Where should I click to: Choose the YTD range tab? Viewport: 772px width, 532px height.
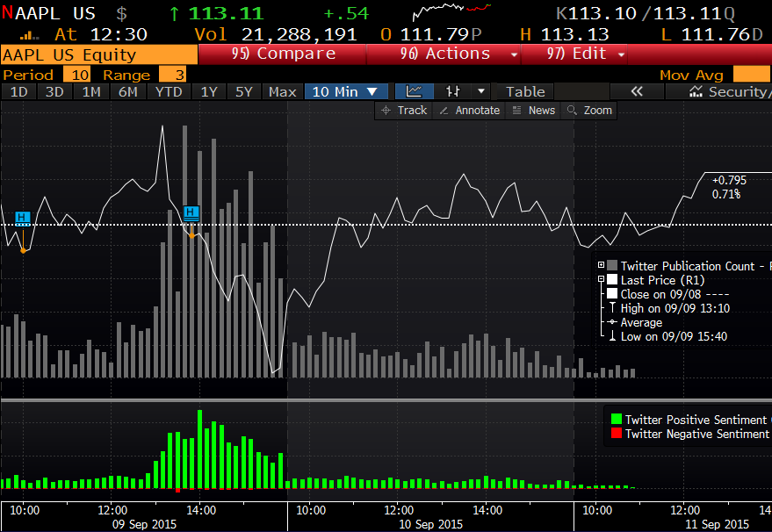pos(169,91)
